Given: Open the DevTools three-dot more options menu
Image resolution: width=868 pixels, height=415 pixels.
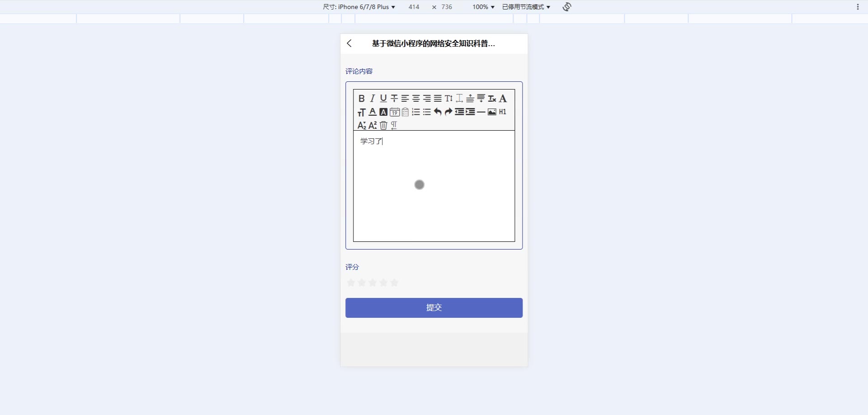Looking at the screenshot, I should (858, 7).
